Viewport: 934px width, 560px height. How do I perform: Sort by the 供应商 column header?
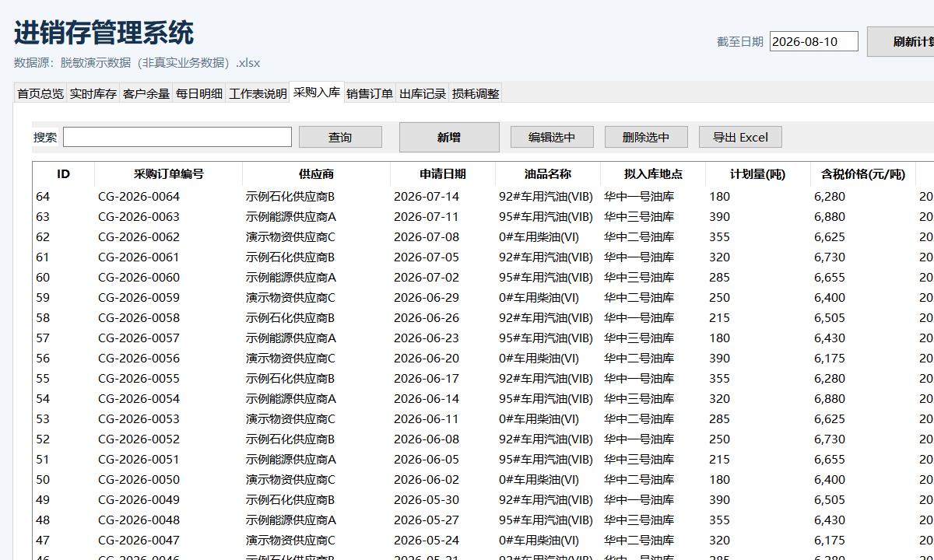point(317,173)
